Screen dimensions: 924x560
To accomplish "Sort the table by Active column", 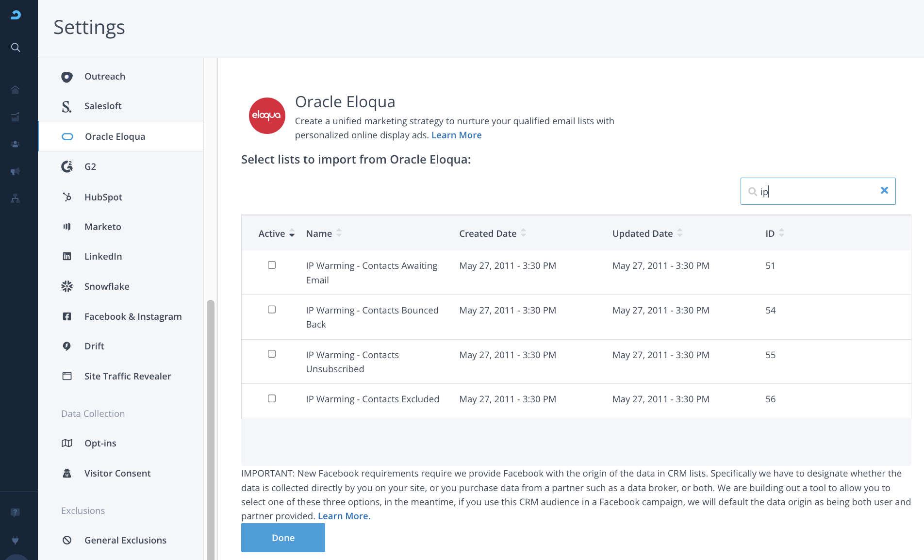I will 276,233.
